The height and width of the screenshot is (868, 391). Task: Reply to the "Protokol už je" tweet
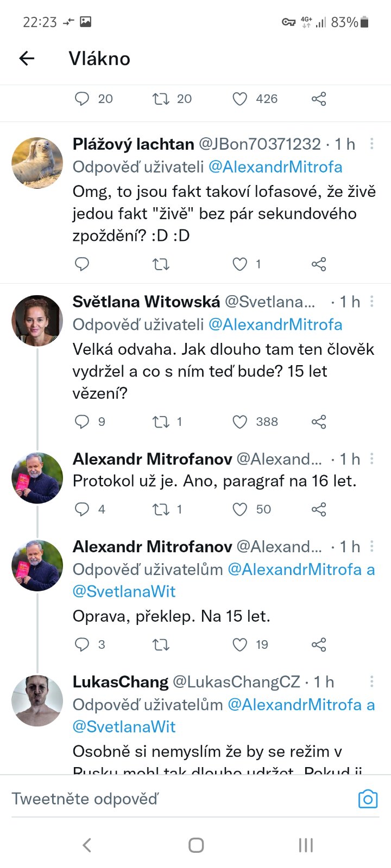pos(82,509)
